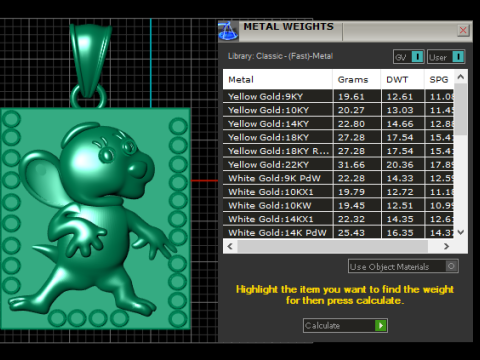Image resolution: width=480 pixels, height=360 pixels.
Task: Sort by the Grams column header
Action: point(356,80)
